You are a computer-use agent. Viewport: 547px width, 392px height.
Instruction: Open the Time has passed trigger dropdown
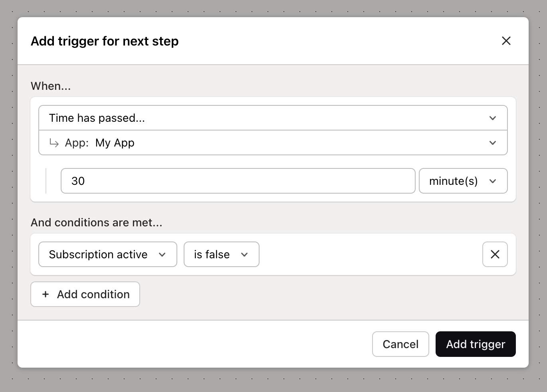273,118
